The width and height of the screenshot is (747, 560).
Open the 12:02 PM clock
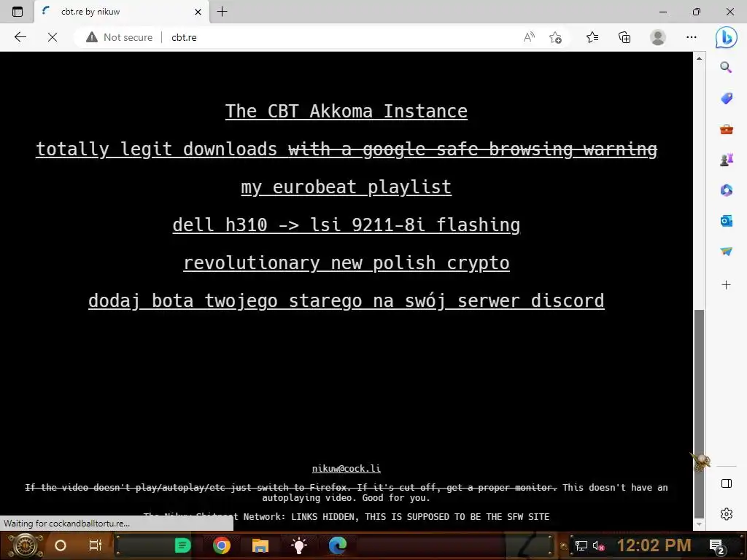pos(654,545)
